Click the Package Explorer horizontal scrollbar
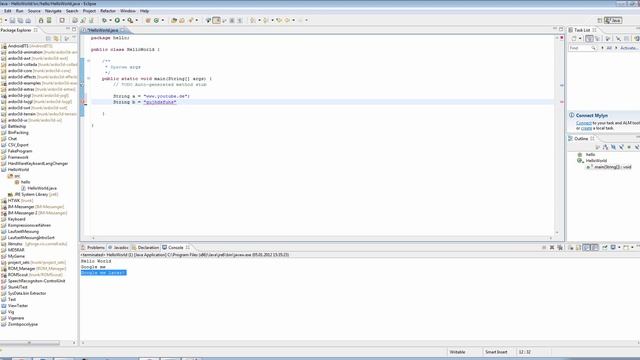This screenshot has width=640, height=360. point(29,343)
